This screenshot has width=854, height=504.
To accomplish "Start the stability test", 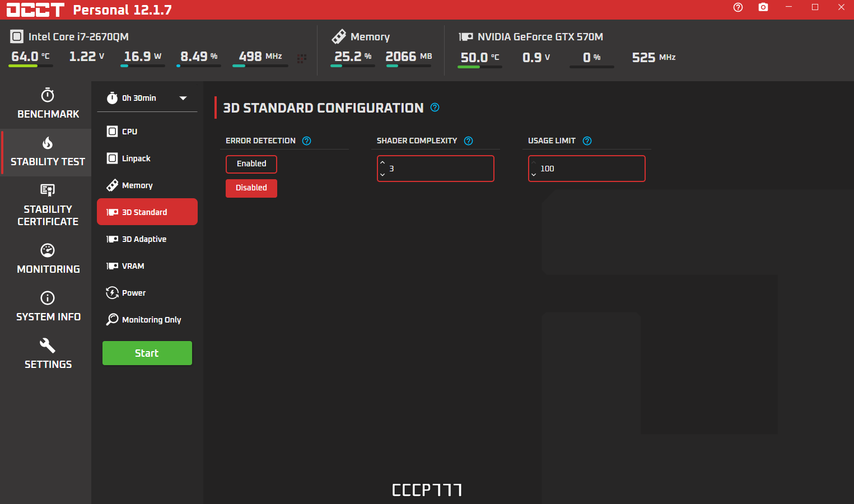I will tap(147, 353).
